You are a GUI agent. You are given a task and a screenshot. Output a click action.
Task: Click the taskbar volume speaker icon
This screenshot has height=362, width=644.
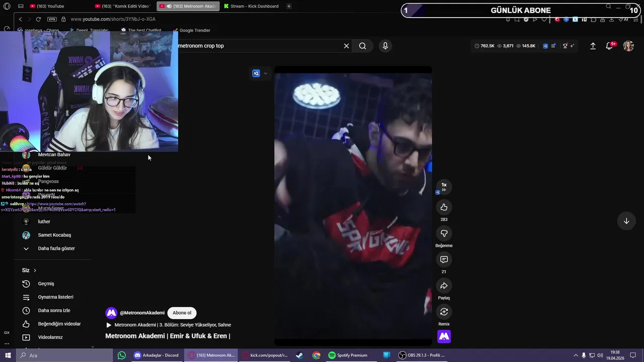(599, 355)
